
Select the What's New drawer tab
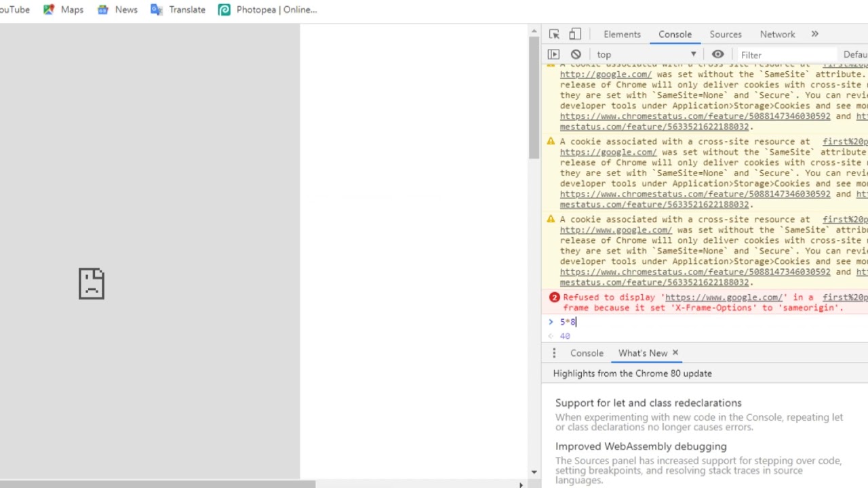click(642, 353)
